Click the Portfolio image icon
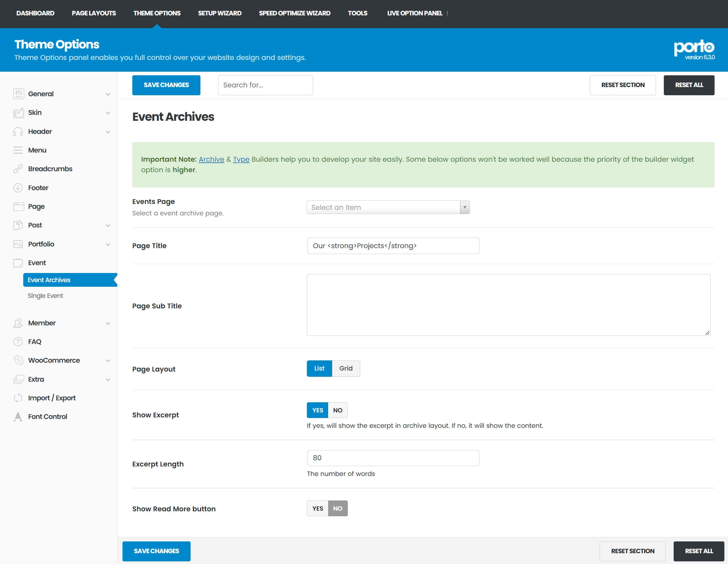 pos(18,244)
